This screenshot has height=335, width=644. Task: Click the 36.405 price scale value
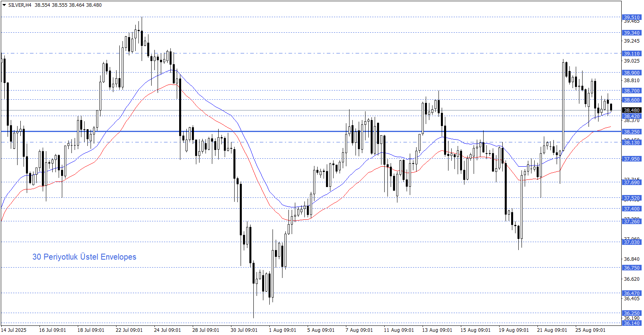pos(632,299)
